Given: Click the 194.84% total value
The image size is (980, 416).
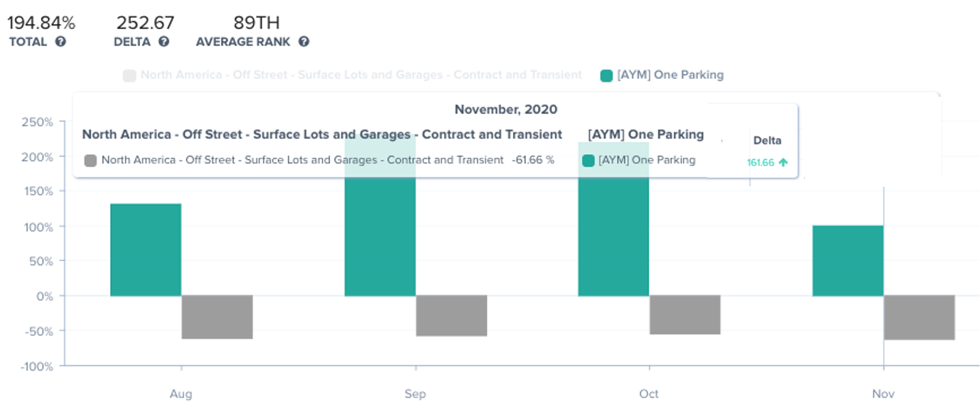Looking at the screenshot, I should point(41,23).
